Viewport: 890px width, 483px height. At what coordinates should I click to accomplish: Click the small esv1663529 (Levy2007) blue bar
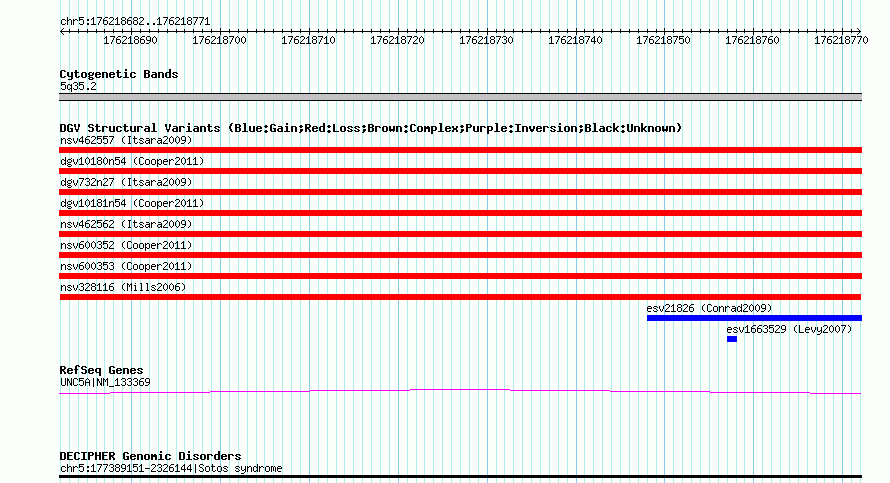(732, 339)
